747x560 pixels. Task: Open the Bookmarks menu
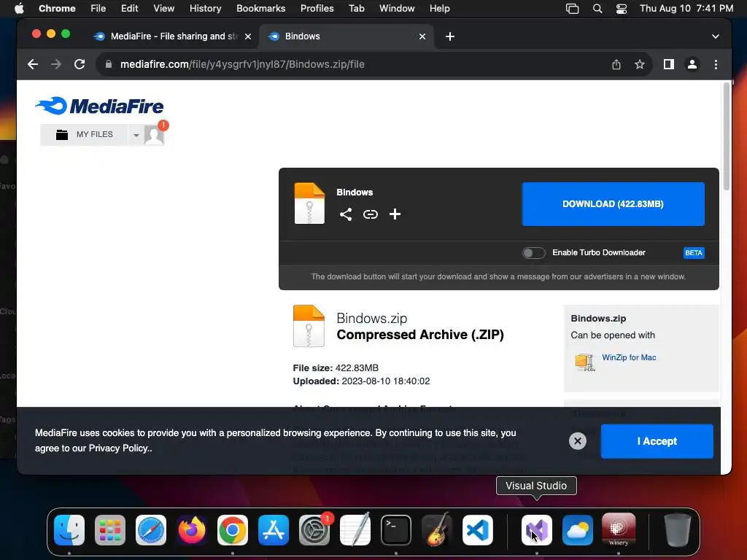point(260,9)
